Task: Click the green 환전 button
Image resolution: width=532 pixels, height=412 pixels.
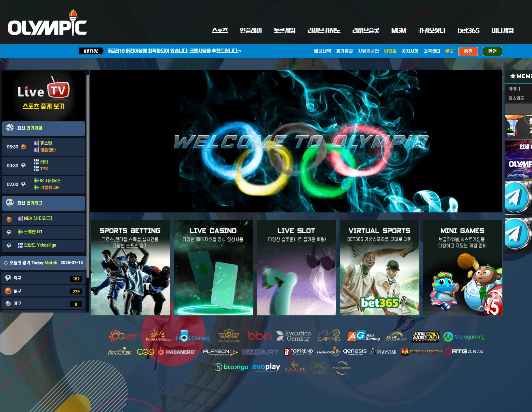Action: (492, 51)
